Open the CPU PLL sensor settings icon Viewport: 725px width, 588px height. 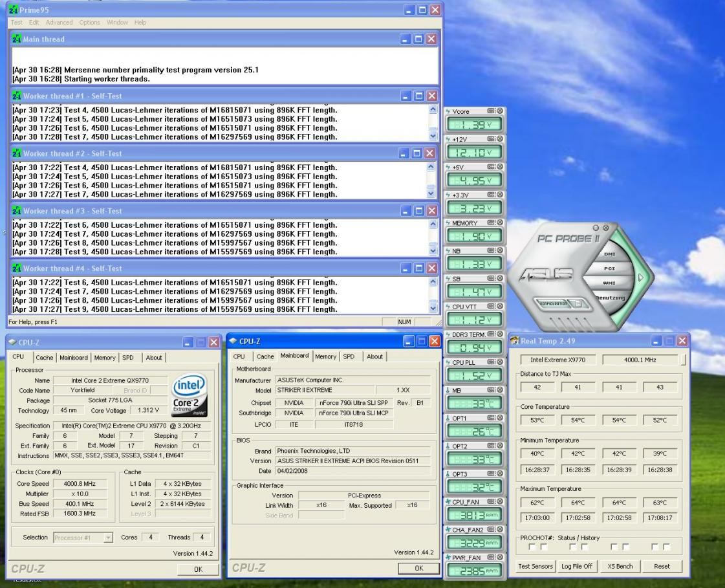point(491,362)
